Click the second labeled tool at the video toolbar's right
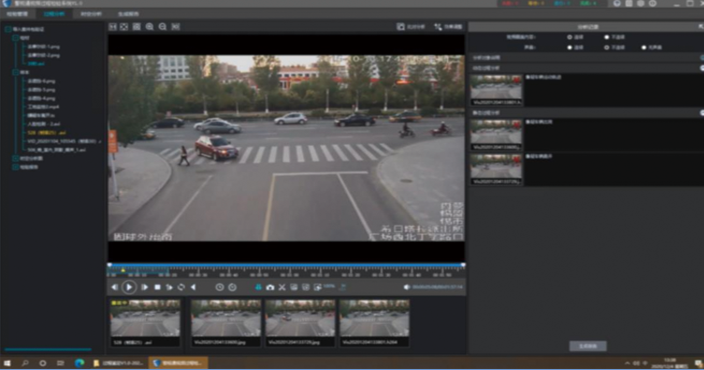This screenshot has width=704, height=370. (x=448, y=27)
